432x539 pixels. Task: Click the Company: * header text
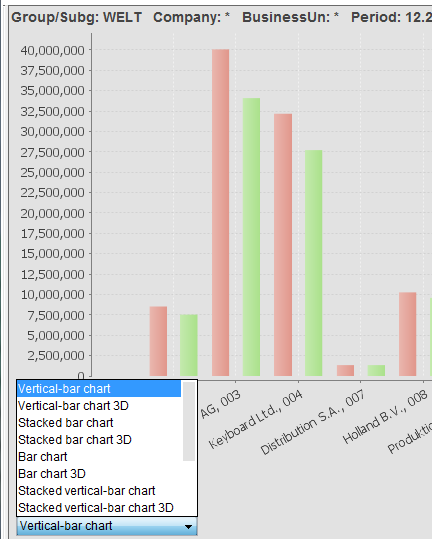coord(191,17)
